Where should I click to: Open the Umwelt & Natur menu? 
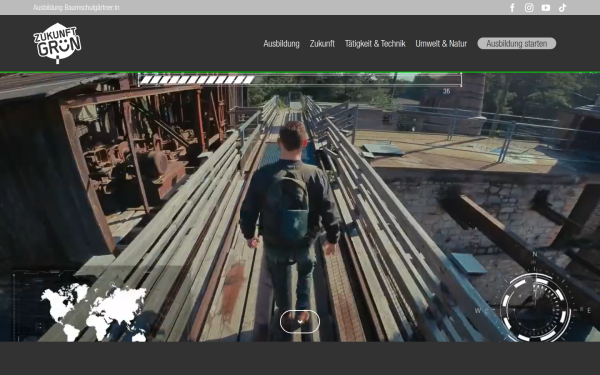pyautogui.click(x=441, y=44)
